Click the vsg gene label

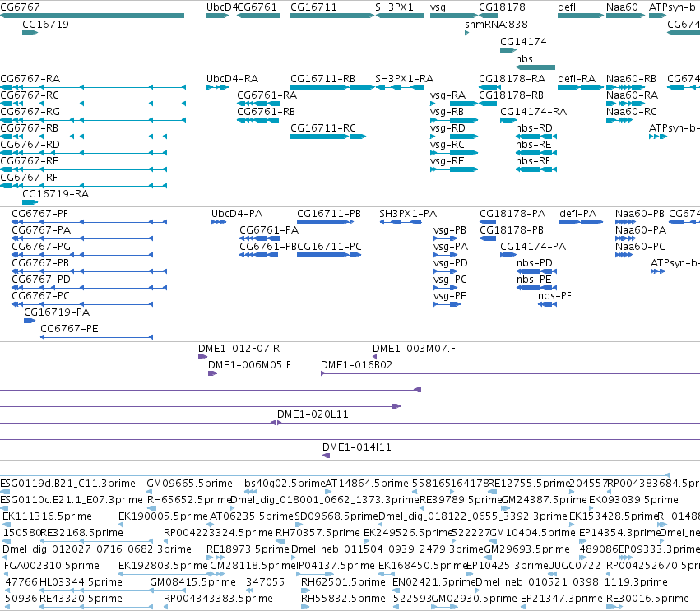[438, 7]
